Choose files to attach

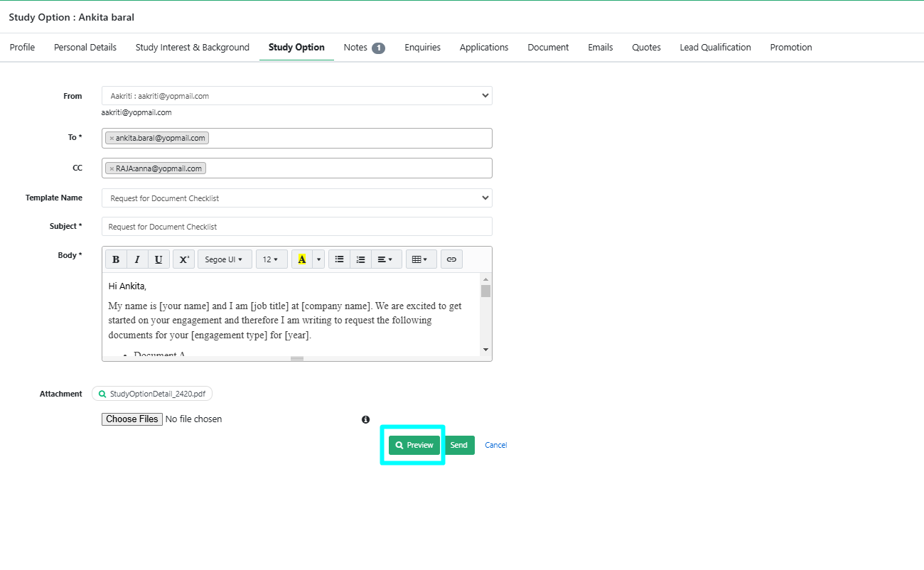point(132,419)
